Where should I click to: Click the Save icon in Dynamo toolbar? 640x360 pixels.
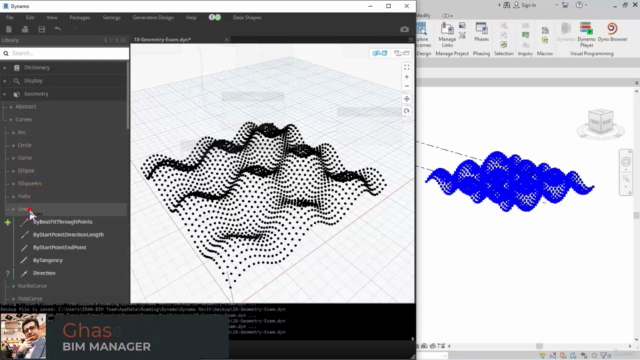tap(42, 29)
